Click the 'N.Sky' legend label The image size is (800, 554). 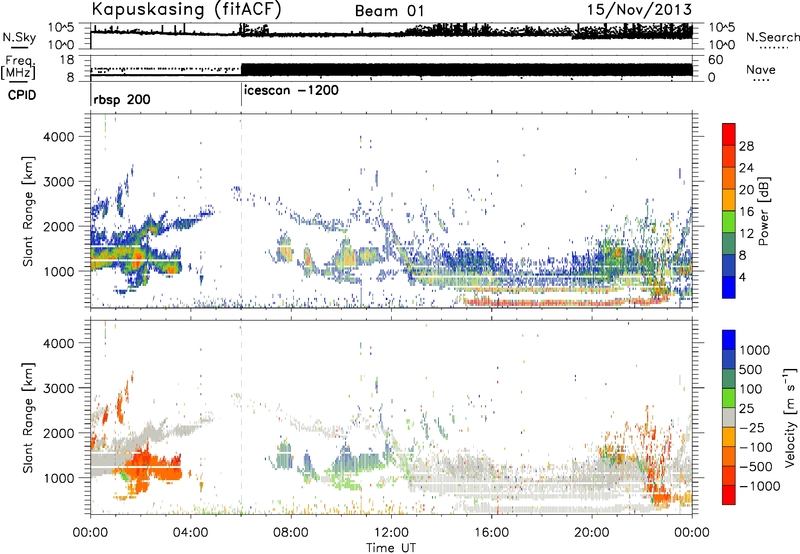coord(19,37)
